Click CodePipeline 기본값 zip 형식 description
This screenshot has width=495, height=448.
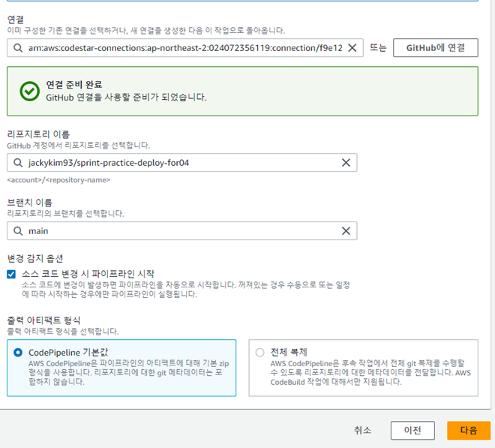[129, 373]
